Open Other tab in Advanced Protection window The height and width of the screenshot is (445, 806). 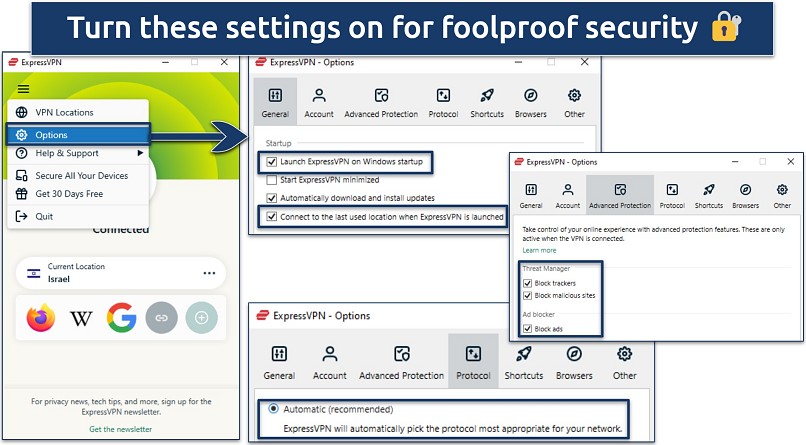click(782, 195)
